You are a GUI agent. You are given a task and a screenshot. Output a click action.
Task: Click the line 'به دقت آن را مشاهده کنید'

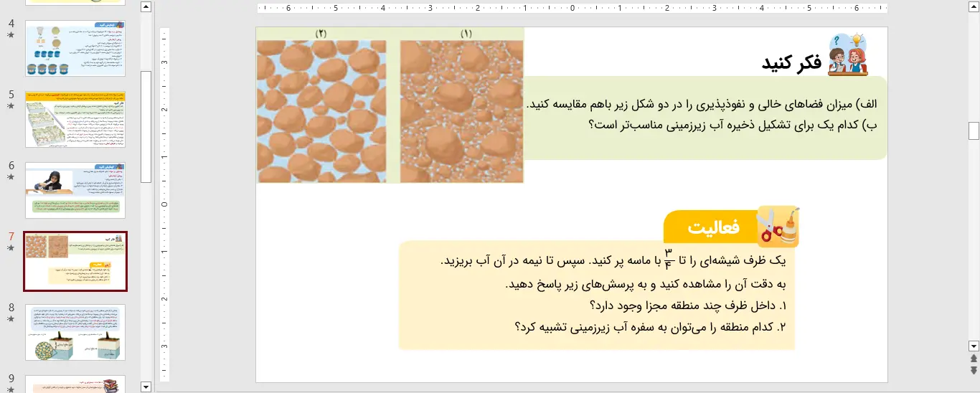click(646, 284)
